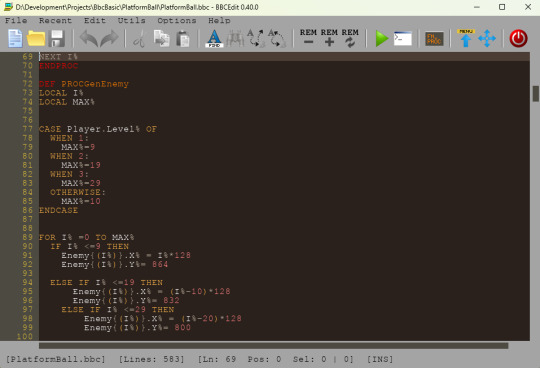This screenshot has width=540, height=368.
Task: Click 'Enemy{(I%)}.Y%= 864' line
Action: coord(115,264)
